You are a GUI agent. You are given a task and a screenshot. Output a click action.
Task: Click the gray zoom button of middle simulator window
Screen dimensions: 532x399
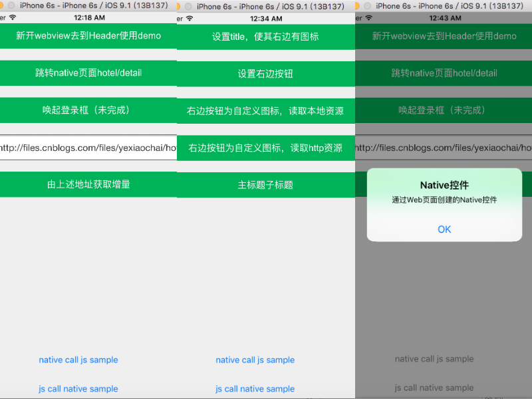pos(188,7)
